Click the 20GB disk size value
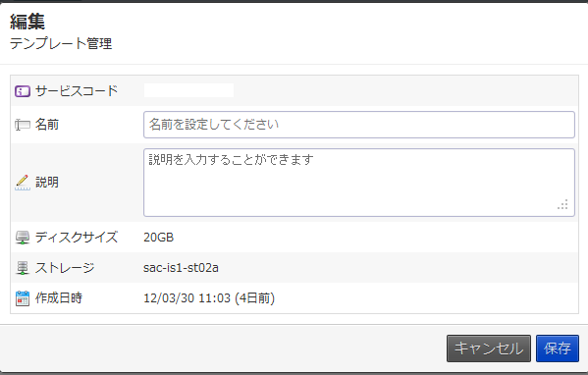 pyautogui.click(x=159, y=238)
